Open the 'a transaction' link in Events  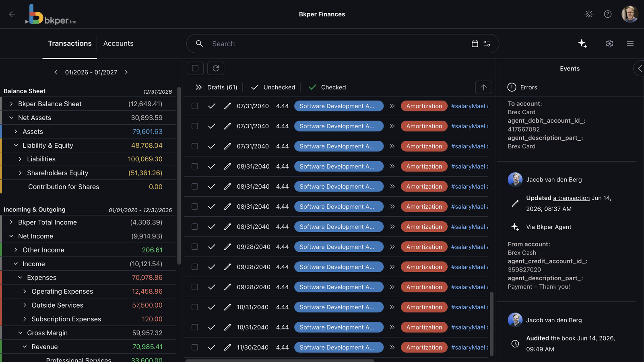(571, 198)
